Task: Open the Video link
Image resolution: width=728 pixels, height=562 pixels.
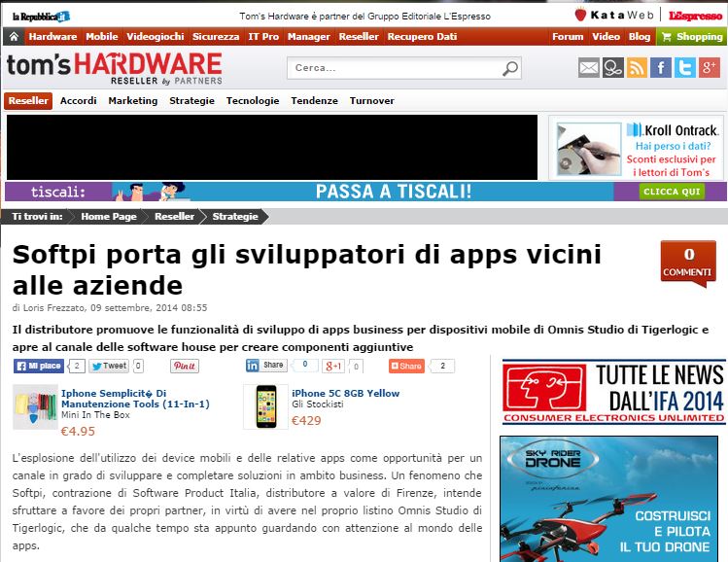Action: point(606,37)
